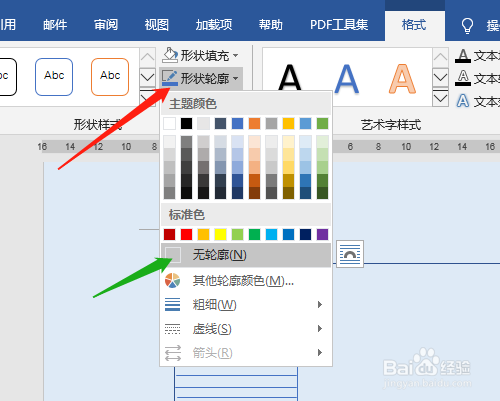Image resolution: width=500 pixels, height=401 pixels.
Task: Show the next row of WordArt styles
Action: click(x=440, y=78)
